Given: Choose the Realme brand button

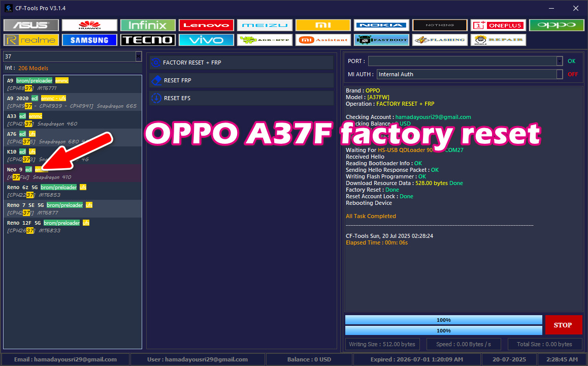Looking at the screenshot, I should pos(31,40).
